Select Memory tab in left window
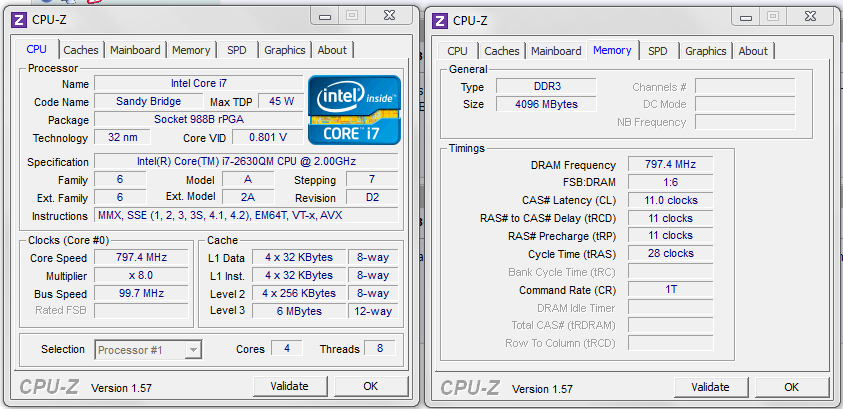 [191, 50]
